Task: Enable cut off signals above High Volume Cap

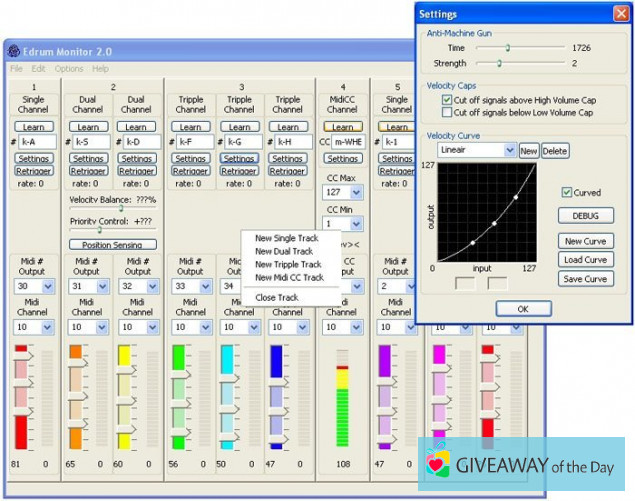Action: (446, 100)
